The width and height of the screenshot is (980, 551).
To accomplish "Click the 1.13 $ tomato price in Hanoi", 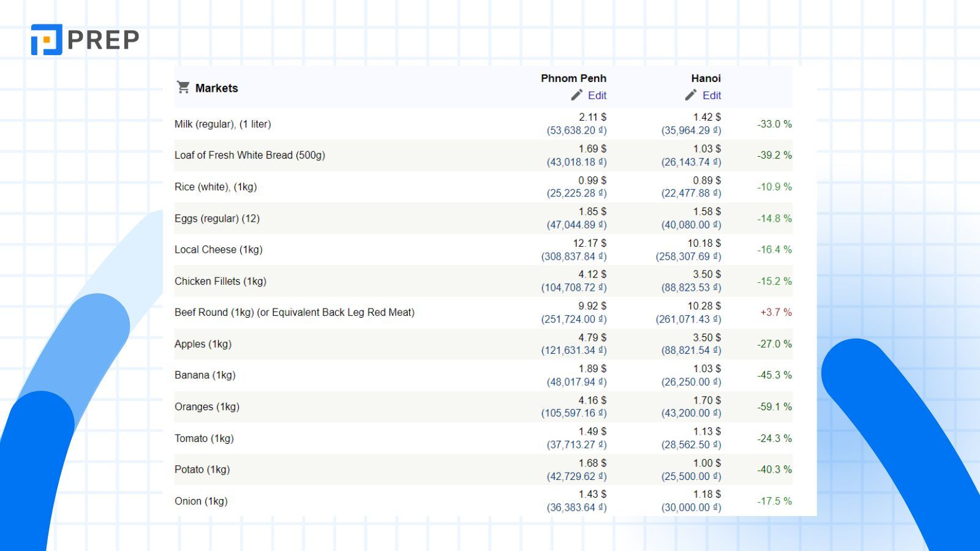I will pyautogui.click(x=707, y=432).
